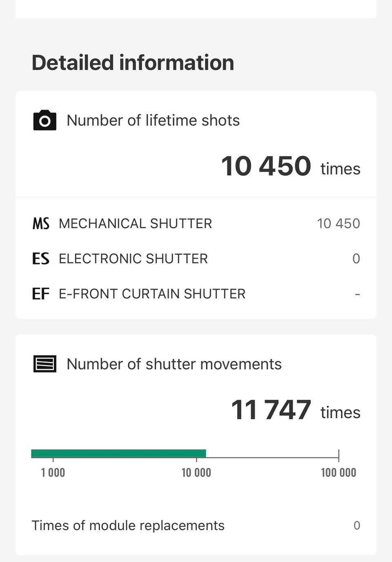Tap Number of shutter movements label
Image resolution: width=392 pixels, height=562 pixels.
pos(174,364)
